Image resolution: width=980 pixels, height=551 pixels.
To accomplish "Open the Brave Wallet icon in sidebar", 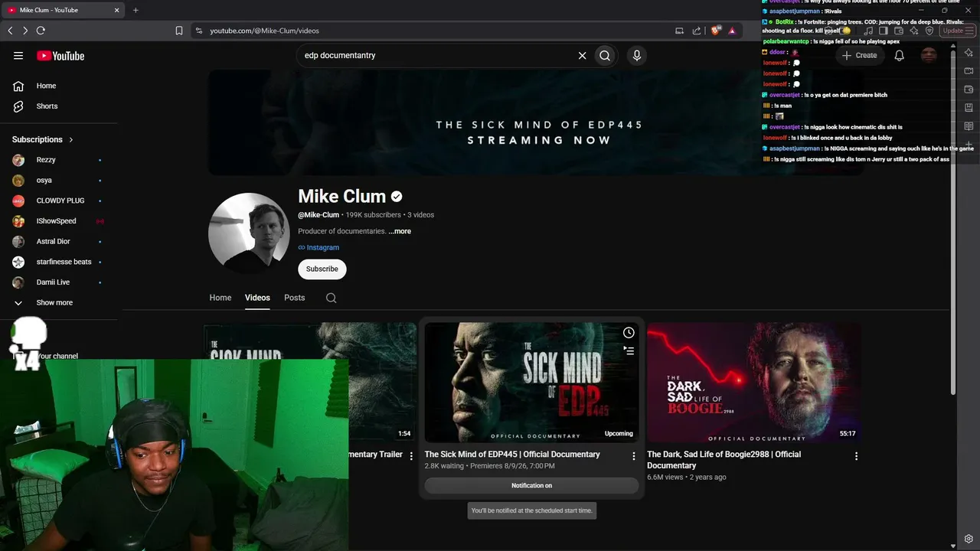I will 969,90.
